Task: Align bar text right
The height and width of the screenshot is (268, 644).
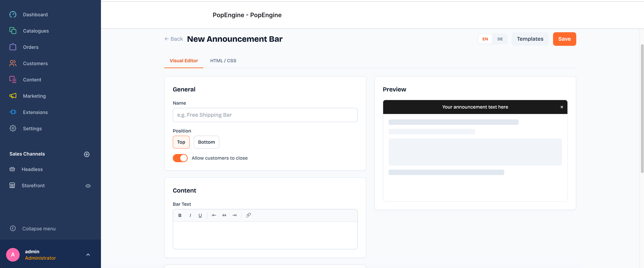Action: pos(234,215)
